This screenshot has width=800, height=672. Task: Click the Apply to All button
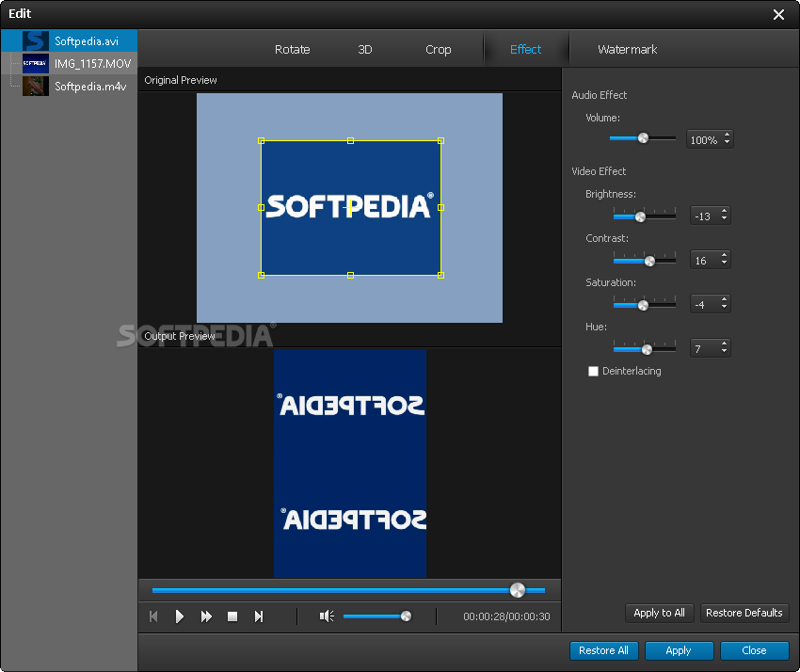(x=659, y=613)
